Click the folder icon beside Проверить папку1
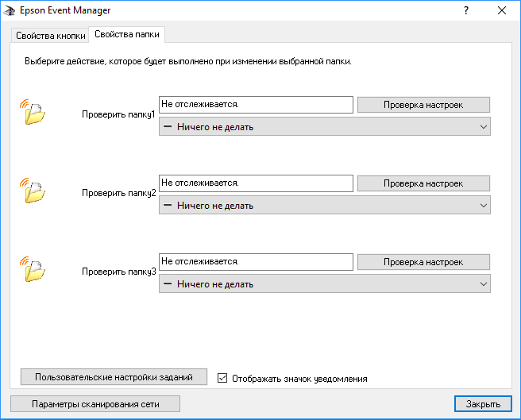The image size is (521, 420). (34, 112)
